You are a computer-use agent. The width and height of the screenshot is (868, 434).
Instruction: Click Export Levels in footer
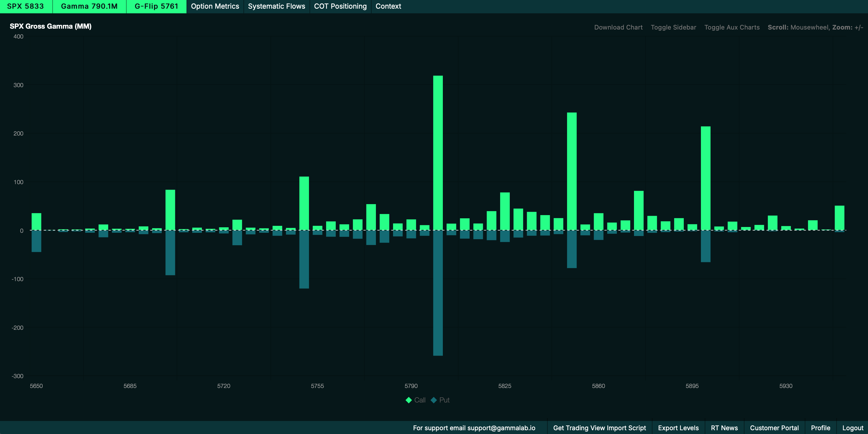[678, 428]
